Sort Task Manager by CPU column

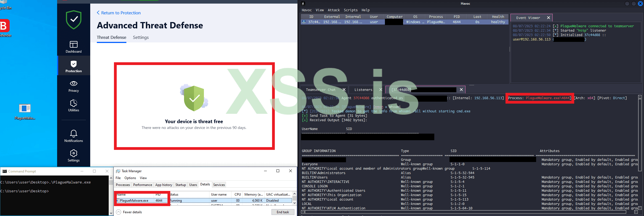pyautogui.click(x=237, y=195)
